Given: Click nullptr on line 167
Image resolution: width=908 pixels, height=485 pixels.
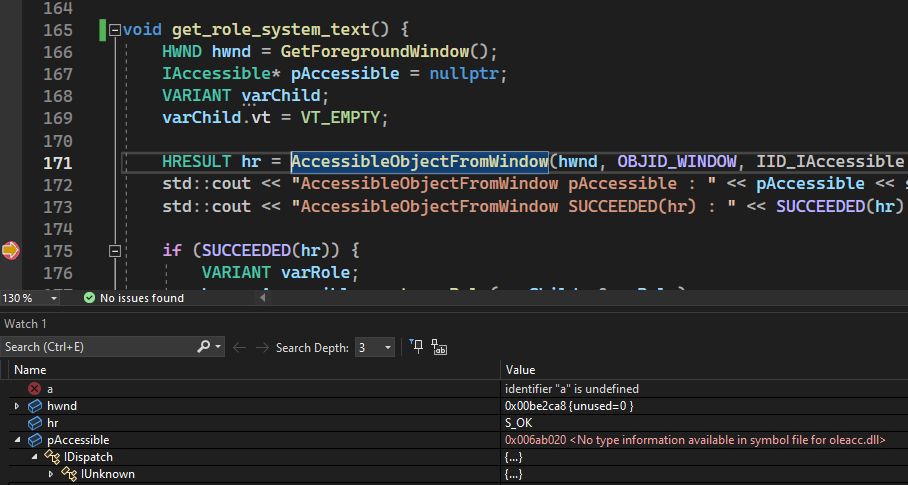Looking at the screenshot, I should 464,74.
